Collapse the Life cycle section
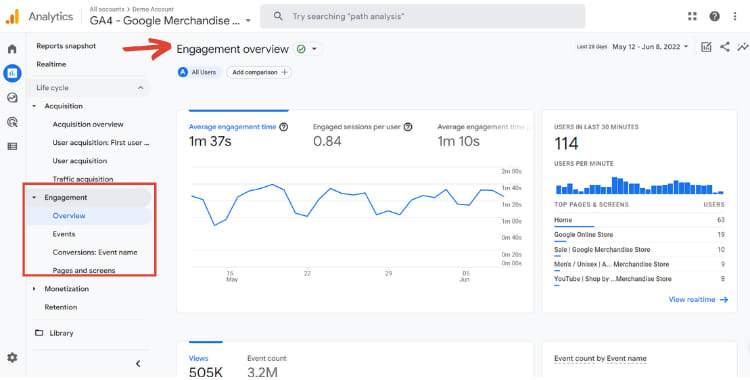 pyautogui.click(x=140, y=88)
